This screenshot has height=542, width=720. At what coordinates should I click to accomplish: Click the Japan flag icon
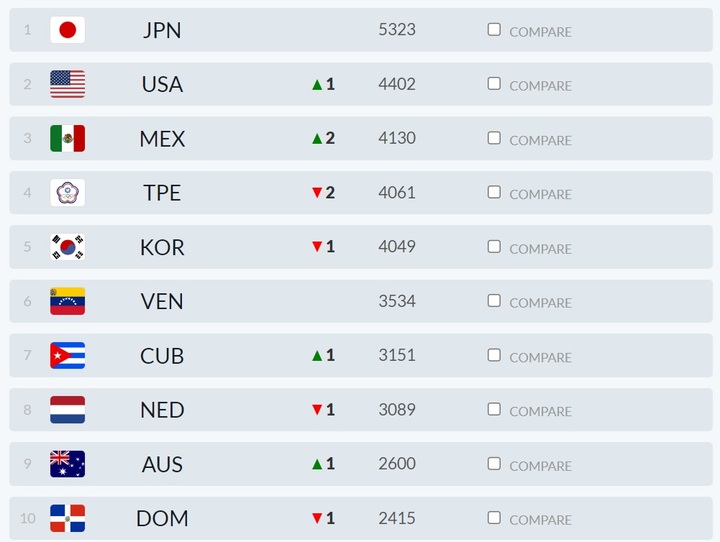[67, 30]
